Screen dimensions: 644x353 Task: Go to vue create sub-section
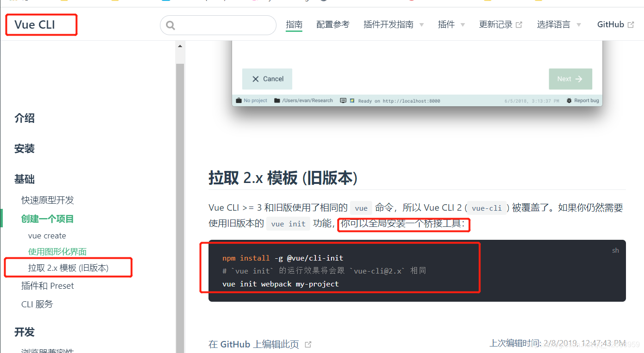47,236
